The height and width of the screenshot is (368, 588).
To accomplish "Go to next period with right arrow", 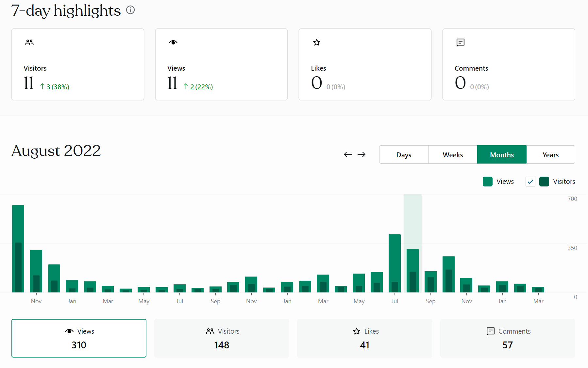I will click(361, 154).
